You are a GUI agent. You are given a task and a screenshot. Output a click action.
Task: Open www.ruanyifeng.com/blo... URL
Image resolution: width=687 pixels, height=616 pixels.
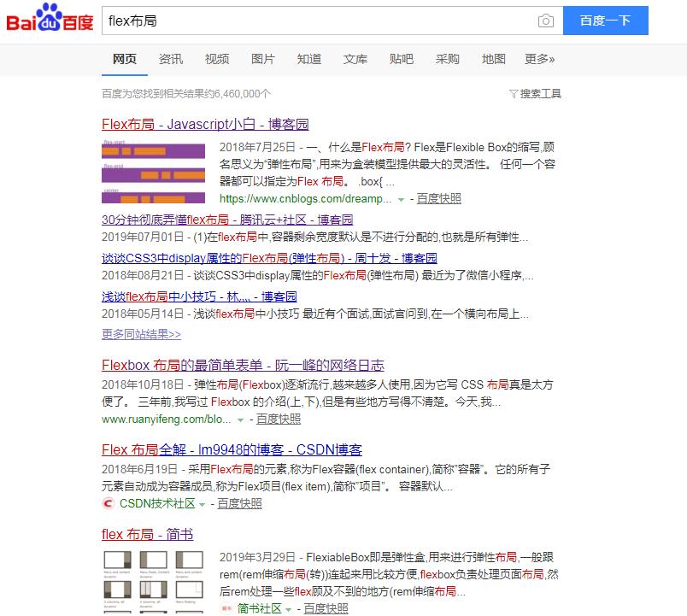(166, 419)
